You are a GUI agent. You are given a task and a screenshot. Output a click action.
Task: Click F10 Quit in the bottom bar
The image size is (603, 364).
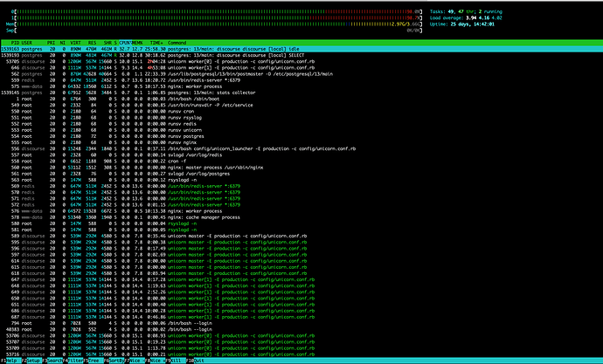(196, 361)
